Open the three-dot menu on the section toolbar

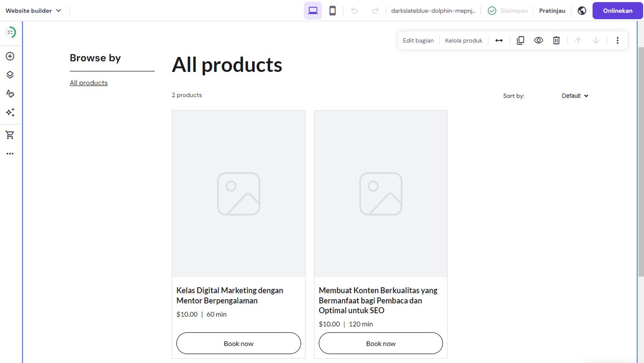point(618,40)
